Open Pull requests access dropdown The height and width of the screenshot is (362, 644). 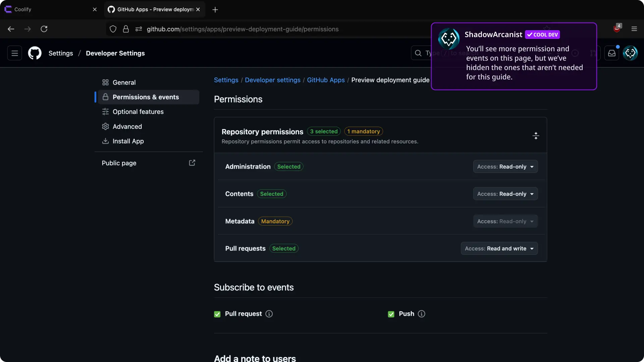(499, 248)
